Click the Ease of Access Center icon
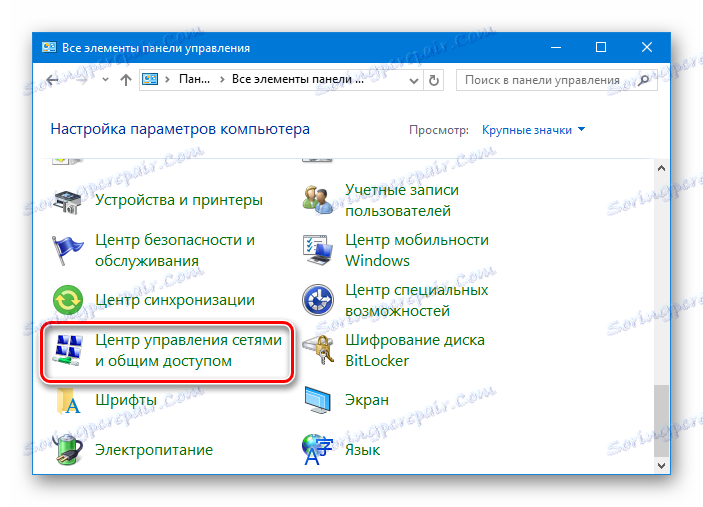 coord(317,300)
